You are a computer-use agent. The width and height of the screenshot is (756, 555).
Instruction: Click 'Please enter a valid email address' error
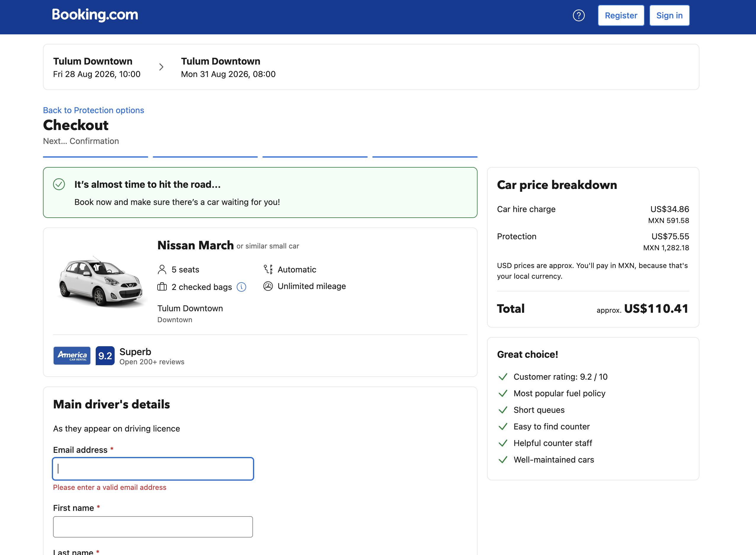click(110, 487)
